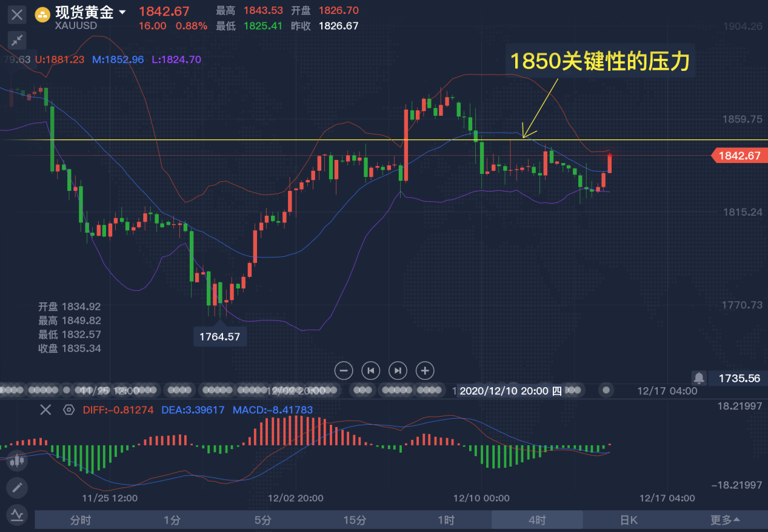Select the 15分 timeframe tab
Screen dimensions: 768x532
point(355,520)
